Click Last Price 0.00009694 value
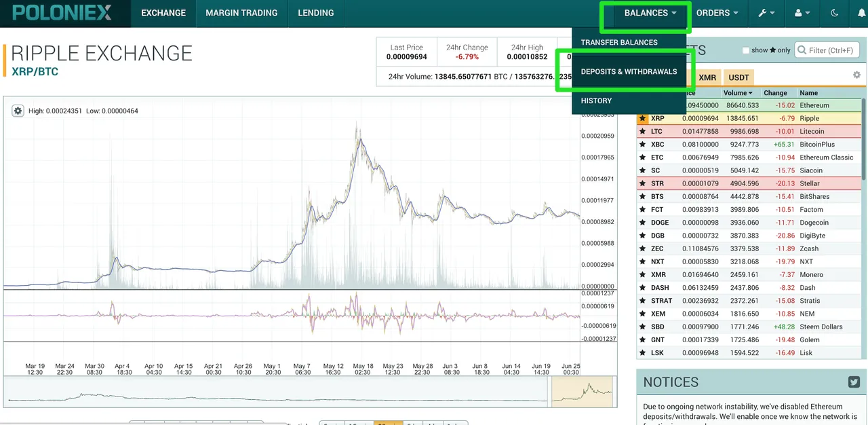 (406, 57)
